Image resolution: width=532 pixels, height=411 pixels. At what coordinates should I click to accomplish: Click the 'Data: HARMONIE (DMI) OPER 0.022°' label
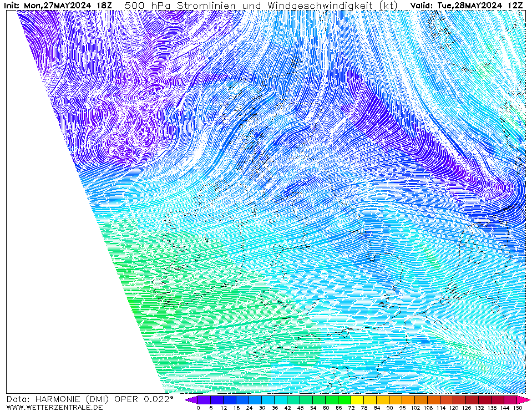pos(90,399)
